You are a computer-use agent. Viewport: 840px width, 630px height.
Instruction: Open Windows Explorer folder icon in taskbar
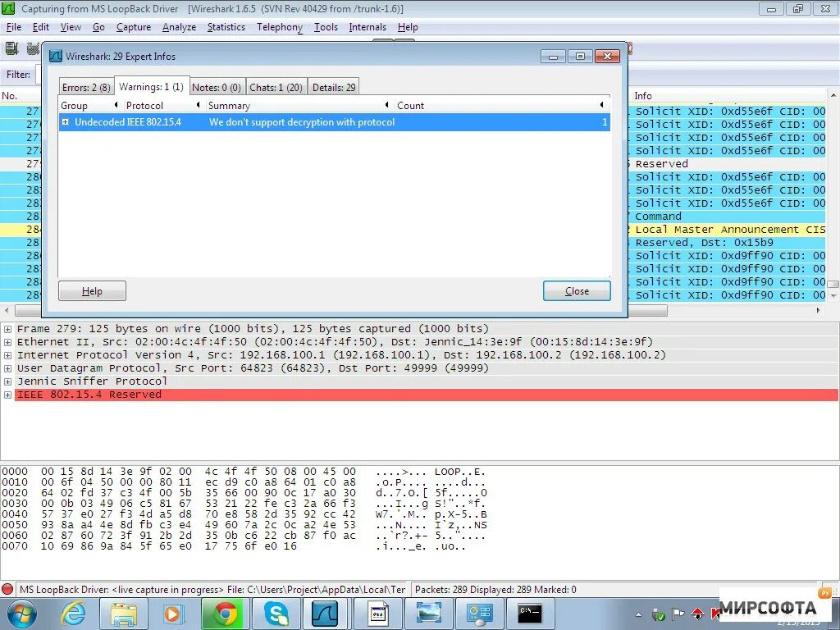click(123, 614)
